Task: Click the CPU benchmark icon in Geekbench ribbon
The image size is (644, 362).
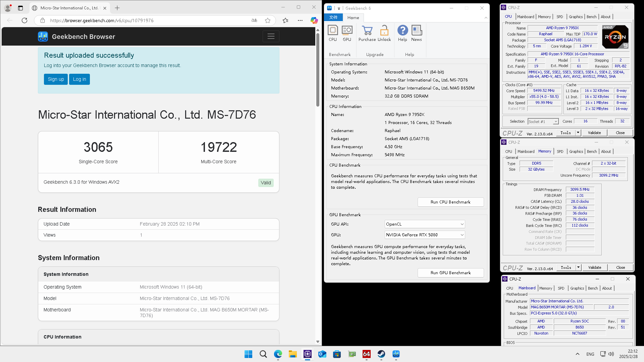Action: [x=333, y=33]
